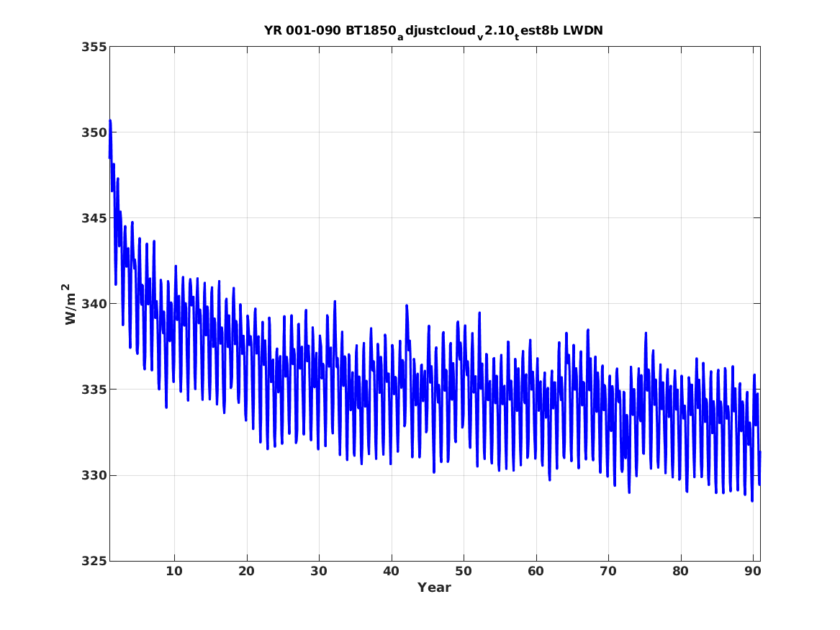Click the 50 x-axis tick label
840x630 pixels.
464,572
